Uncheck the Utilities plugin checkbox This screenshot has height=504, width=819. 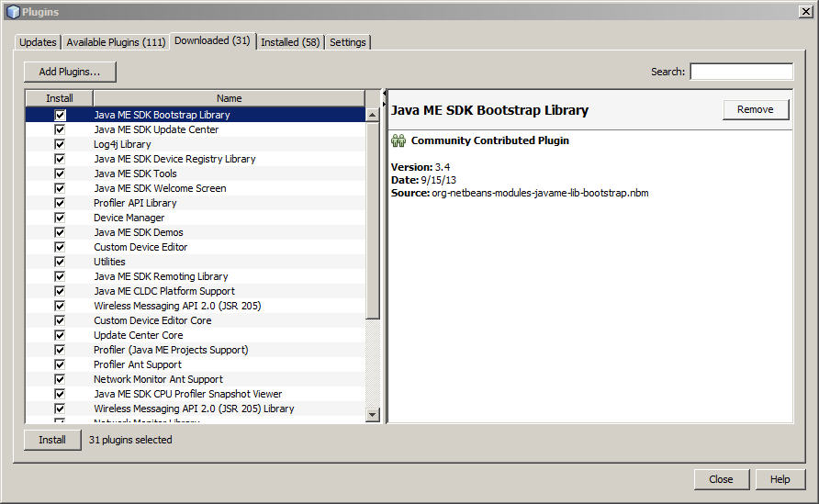pyautogui.click(x=60, y=262)
